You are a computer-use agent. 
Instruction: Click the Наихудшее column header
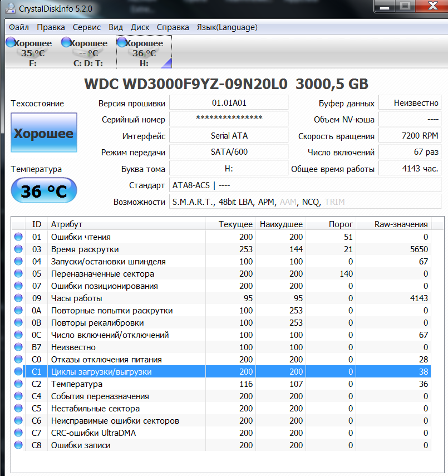280,224
